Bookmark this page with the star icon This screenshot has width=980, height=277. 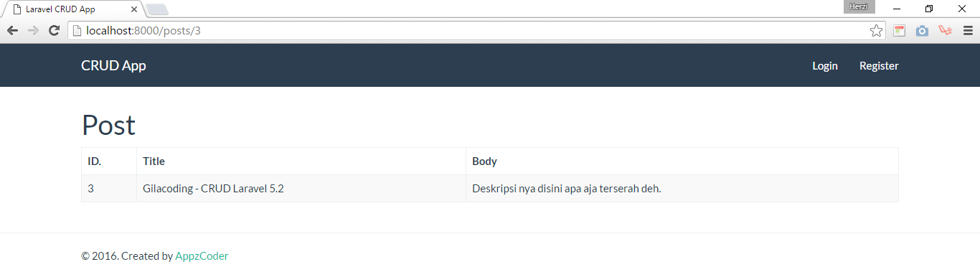click(x=876, y=31)
